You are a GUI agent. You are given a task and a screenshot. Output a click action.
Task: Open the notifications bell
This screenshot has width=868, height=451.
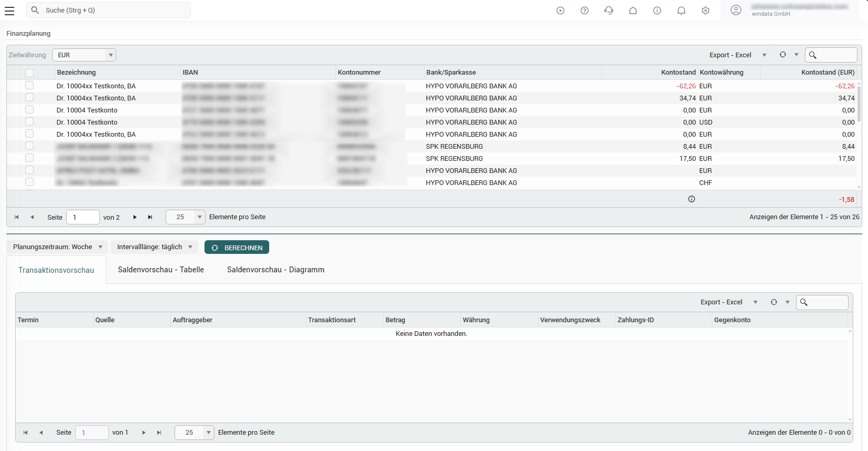[x=681, y=11]
